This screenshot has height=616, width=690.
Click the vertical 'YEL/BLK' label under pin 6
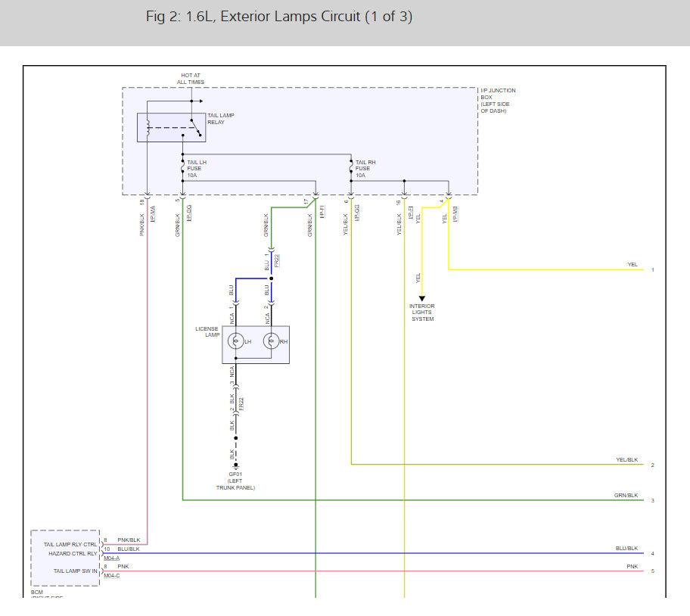point(346,225)
